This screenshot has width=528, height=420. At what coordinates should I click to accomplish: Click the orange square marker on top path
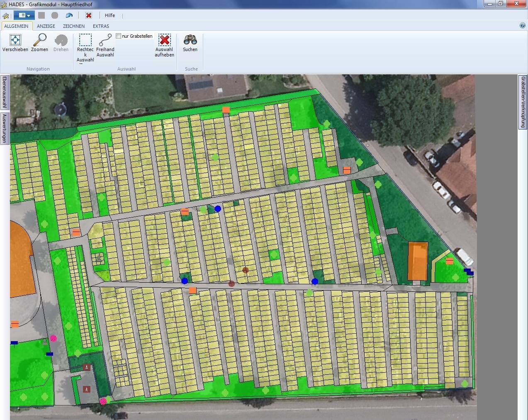(226, 110)
